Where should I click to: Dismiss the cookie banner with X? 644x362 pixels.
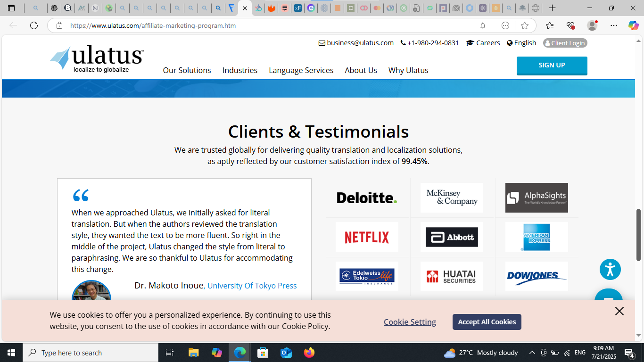[619, 311]
